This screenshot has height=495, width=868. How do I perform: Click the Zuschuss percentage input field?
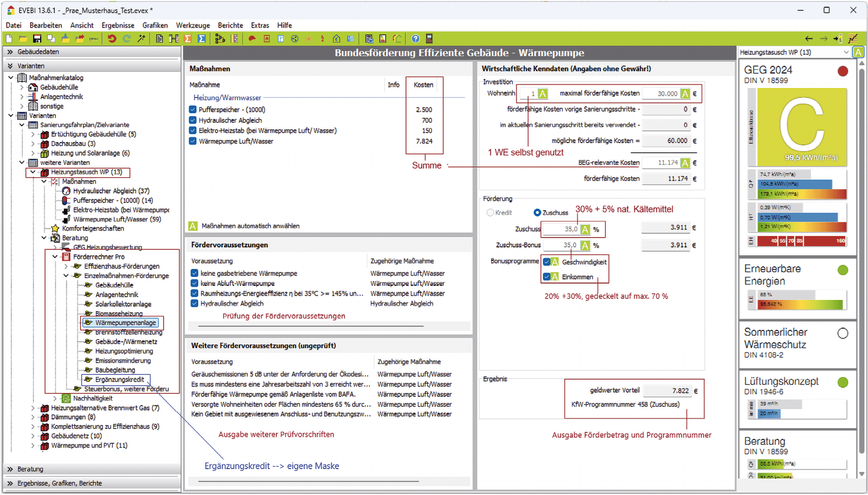(562, 229)
